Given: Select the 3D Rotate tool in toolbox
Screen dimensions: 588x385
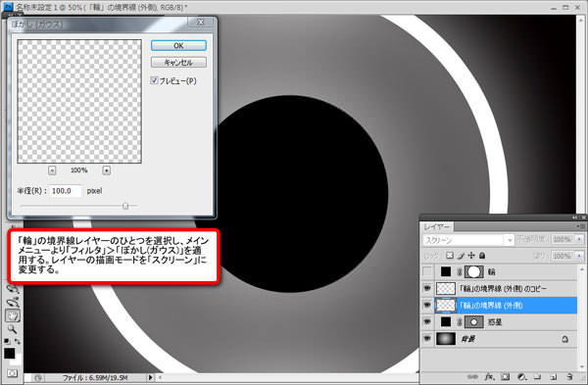Looking at the screenshot, I should click(13, 289).
